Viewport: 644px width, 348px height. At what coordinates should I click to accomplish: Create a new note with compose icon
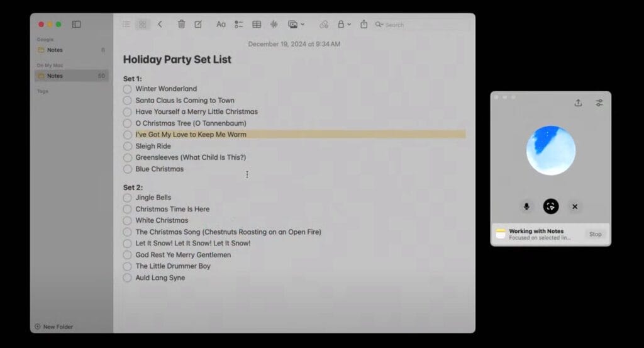198,25
